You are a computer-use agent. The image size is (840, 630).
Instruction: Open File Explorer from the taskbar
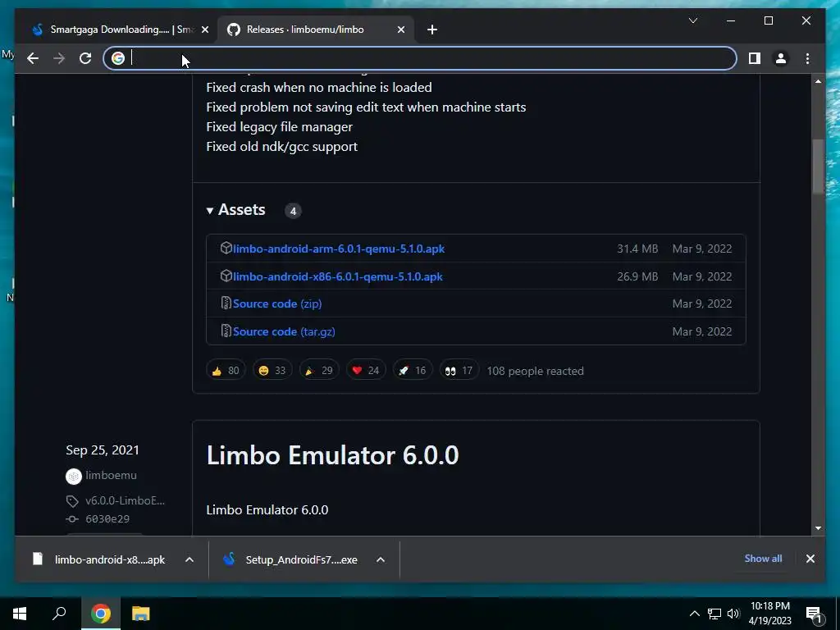point(140,614)
